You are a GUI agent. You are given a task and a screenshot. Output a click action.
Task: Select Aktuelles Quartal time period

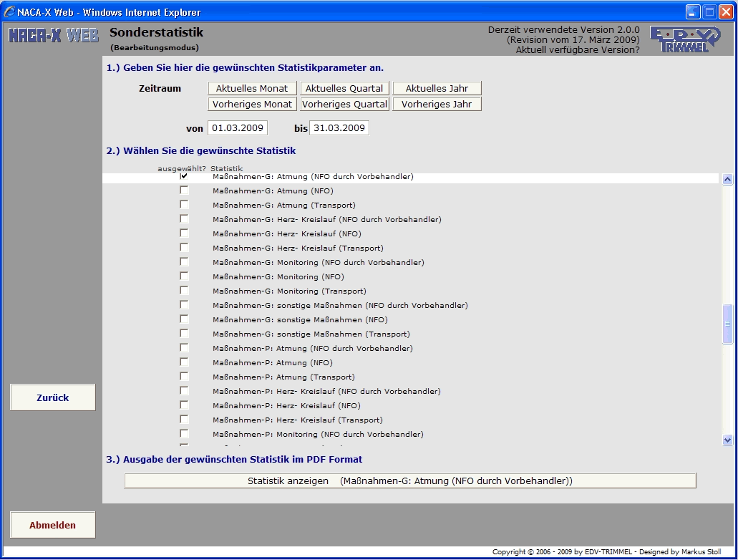click(344, 89)
